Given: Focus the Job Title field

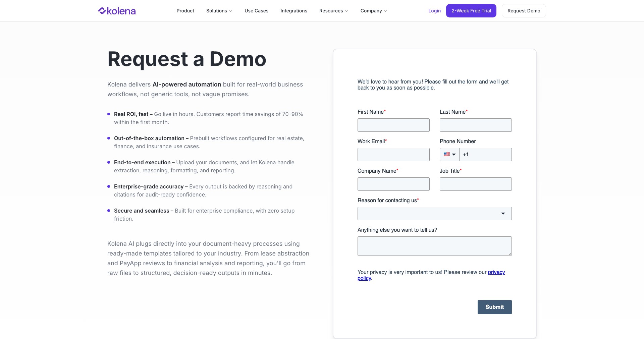Looking at the screenshot, I should 476,184.
